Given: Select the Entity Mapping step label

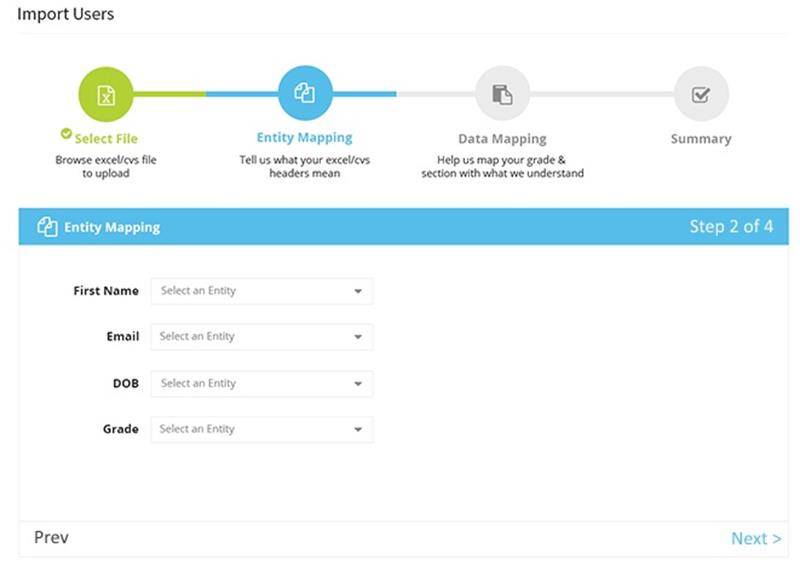Looking at the screenshot, I should [304, 138].
